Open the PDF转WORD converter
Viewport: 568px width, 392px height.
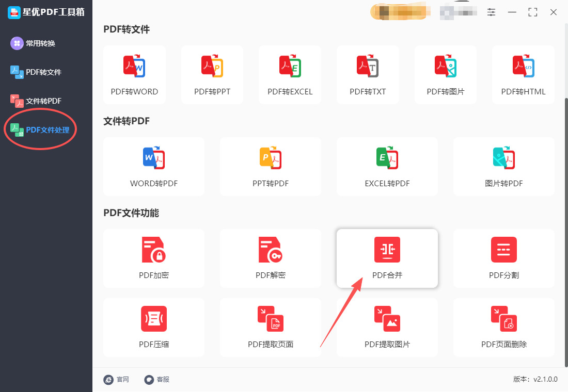134,75
